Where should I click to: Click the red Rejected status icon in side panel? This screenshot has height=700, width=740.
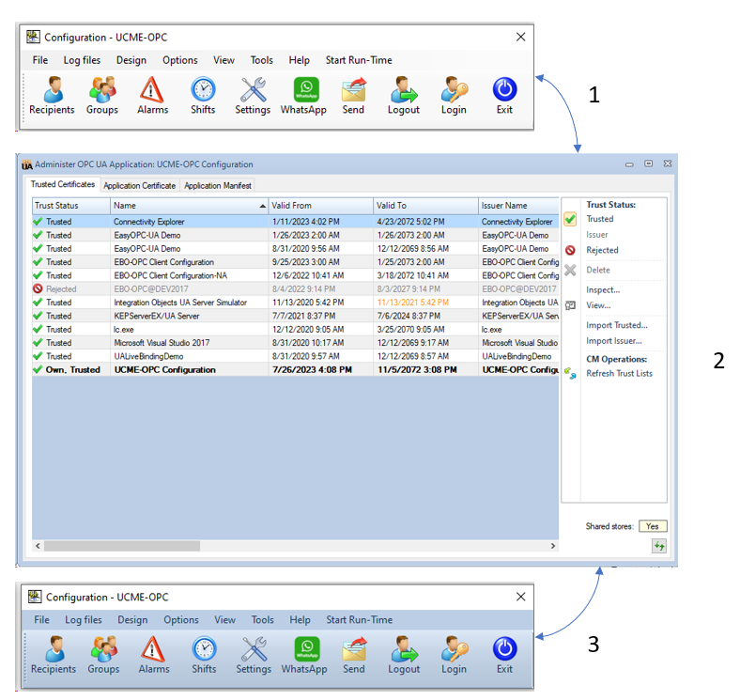click(570, 250)
